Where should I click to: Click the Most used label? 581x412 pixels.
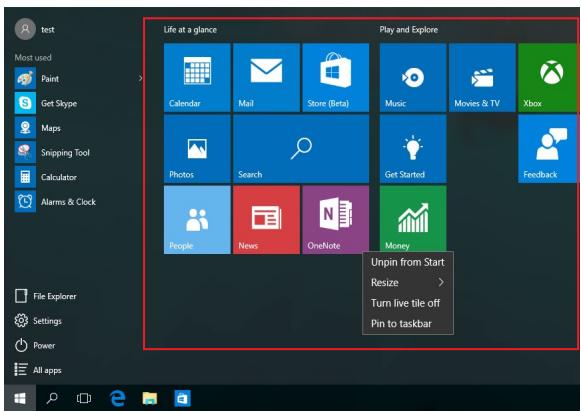pyautogui.click(x=33, y=57)
